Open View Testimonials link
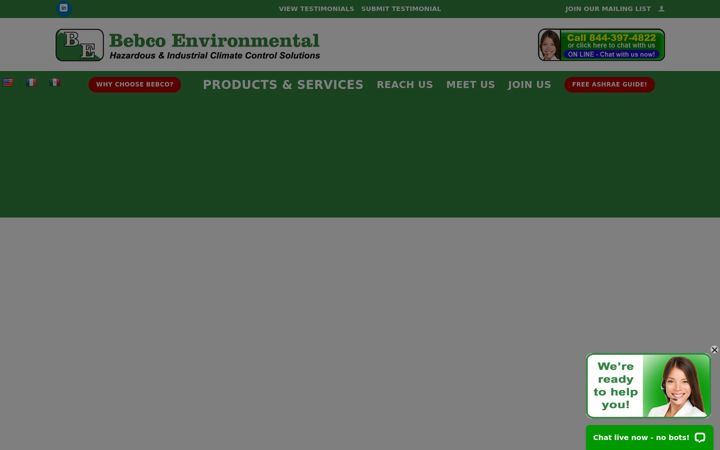 click(x=316, y=9)
